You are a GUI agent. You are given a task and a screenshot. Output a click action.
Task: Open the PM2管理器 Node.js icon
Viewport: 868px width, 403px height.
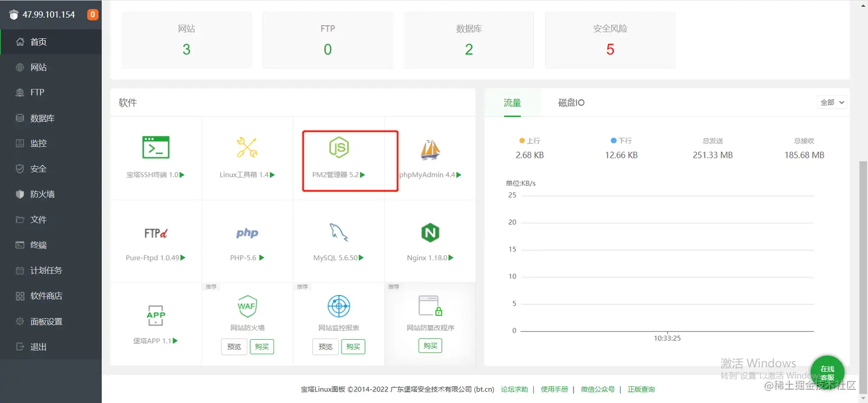point(339,148)
